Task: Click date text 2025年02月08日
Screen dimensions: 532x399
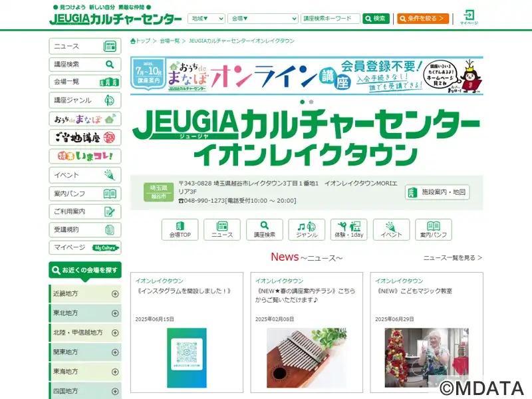Action: tap(275, 319)
